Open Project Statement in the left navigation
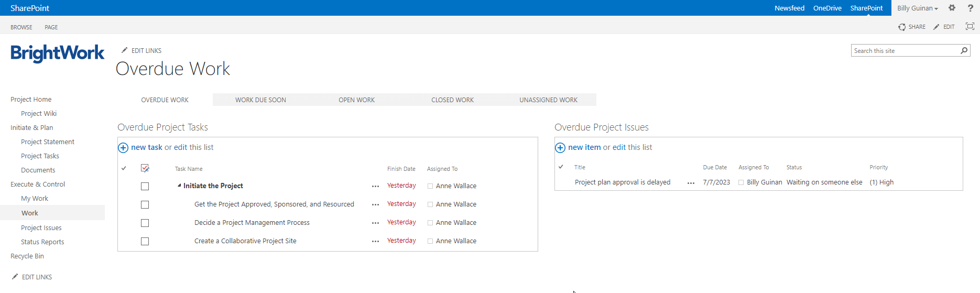Screen dimensions: 980x293 click(48, 142)
